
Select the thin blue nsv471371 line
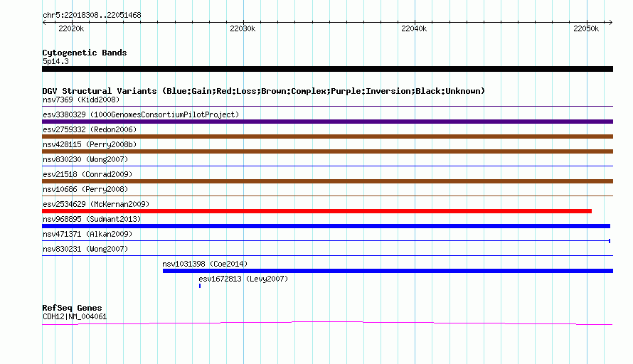326,241
